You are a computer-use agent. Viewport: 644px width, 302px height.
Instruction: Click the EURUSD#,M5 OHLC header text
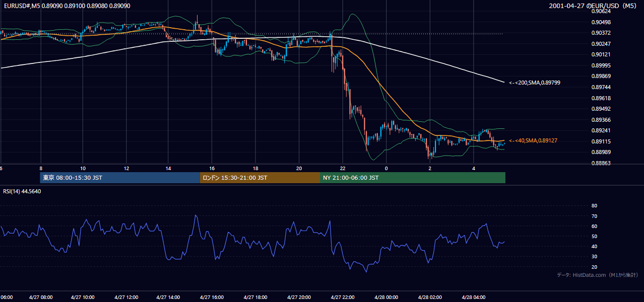67,6
